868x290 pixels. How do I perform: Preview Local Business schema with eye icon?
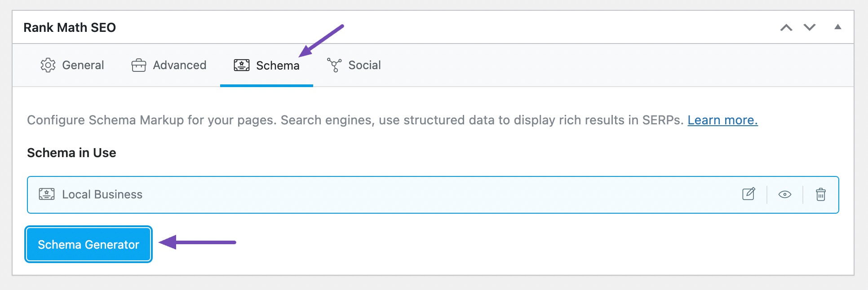pyautogui.click(x=784, y=194)
